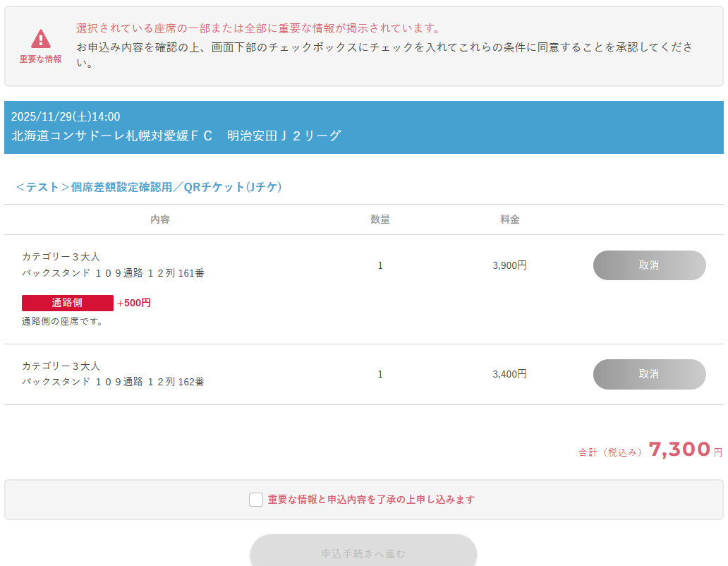The height and width of the screenshot is (566, 728).
Task: Click the seat description ending 162番
Action: pyautogui.click(x=113, y=382)
